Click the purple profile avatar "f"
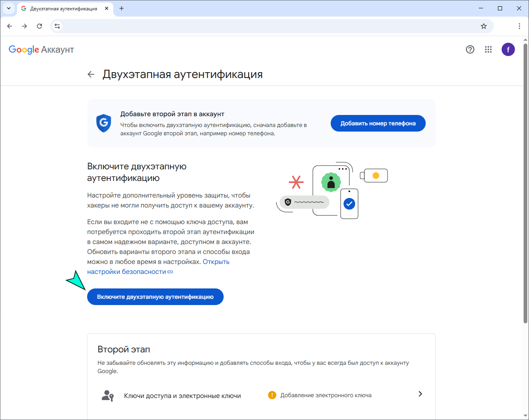 (508, 49)
